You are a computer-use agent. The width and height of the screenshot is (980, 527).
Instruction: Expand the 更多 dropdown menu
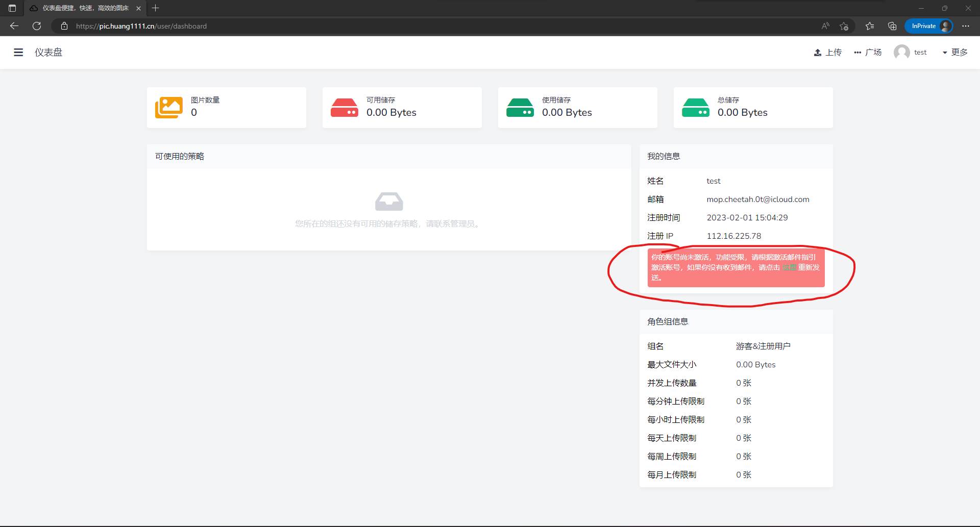point(954,52)
